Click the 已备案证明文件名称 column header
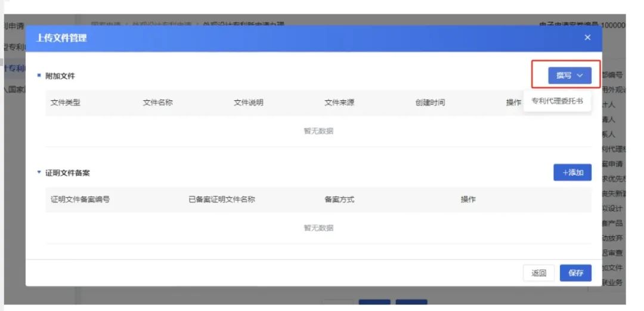This screenshot has width=644, height=311. (x=221, y=199)
